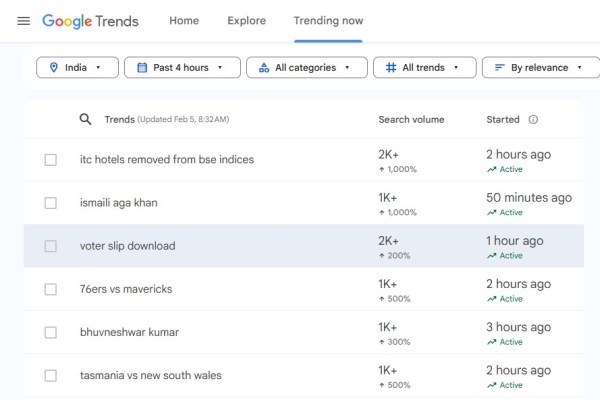Check the bhuvneshwar kumar checkbox

[x=51, y=332]
